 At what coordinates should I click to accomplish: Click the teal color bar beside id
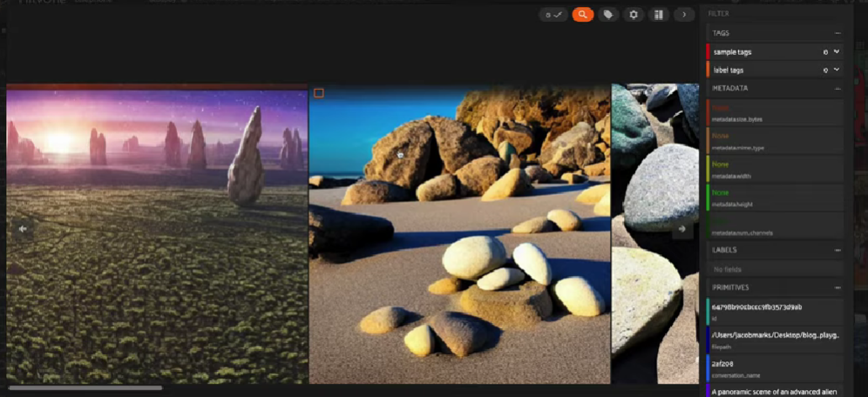[x=708, y=312]
